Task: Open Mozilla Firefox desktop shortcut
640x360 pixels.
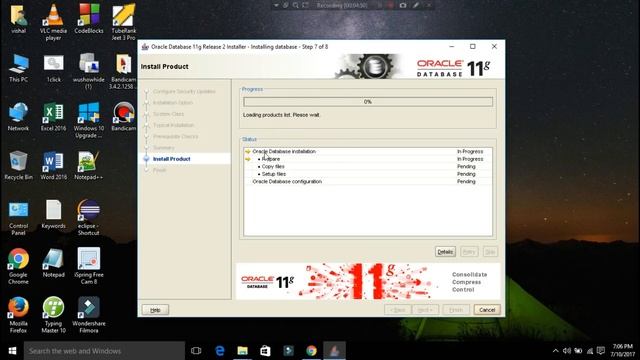Action: [18, 315]
